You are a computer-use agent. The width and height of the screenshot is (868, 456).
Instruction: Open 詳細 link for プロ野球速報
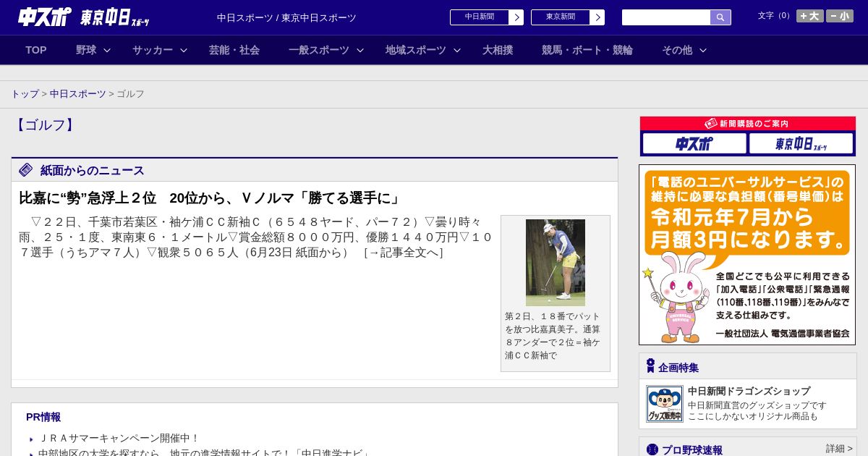(x=838, y=449)
